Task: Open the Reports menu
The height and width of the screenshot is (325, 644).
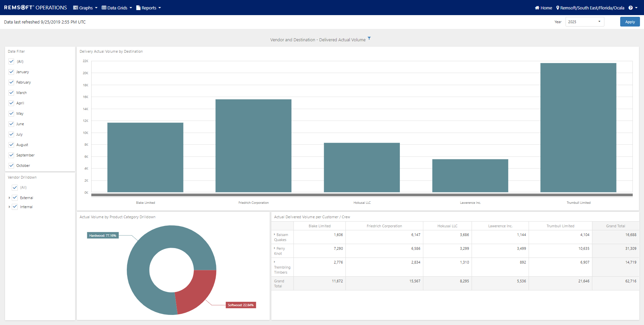Action: [x=149, y=7]
